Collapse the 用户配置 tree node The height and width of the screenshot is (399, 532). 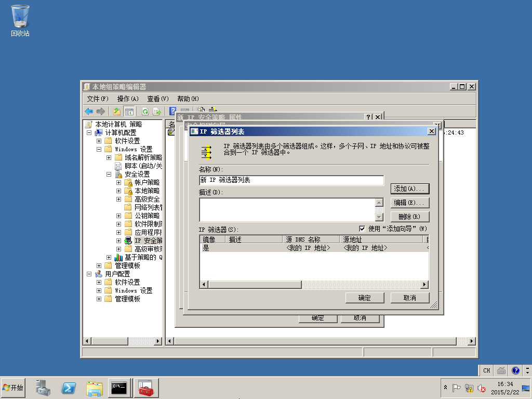click(x=89, y=274)
